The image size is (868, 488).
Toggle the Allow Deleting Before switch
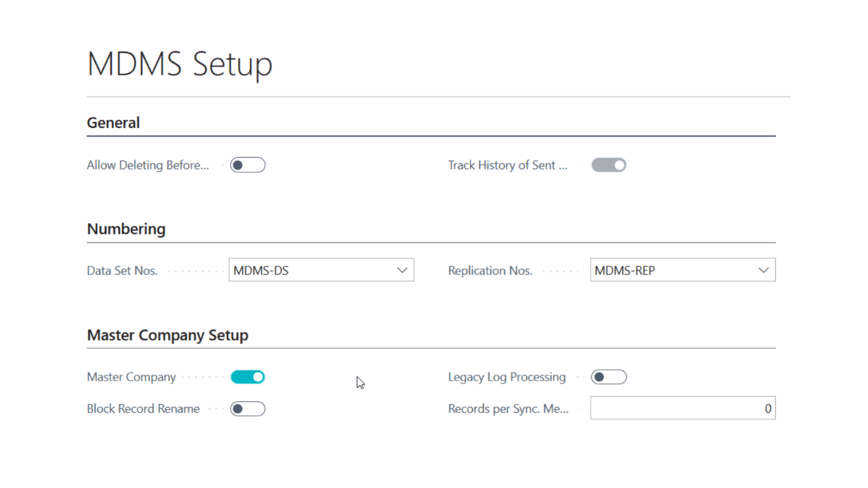coord(248,165)
